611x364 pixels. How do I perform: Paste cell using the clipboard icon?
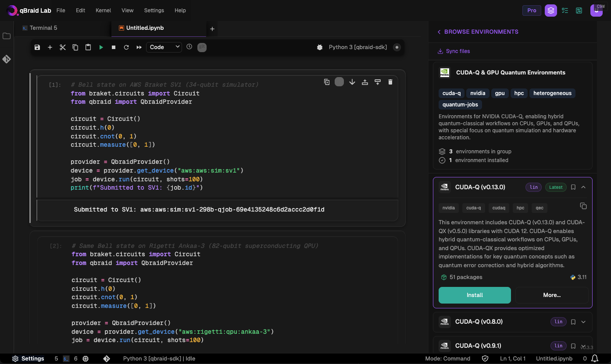coord(88,47)
